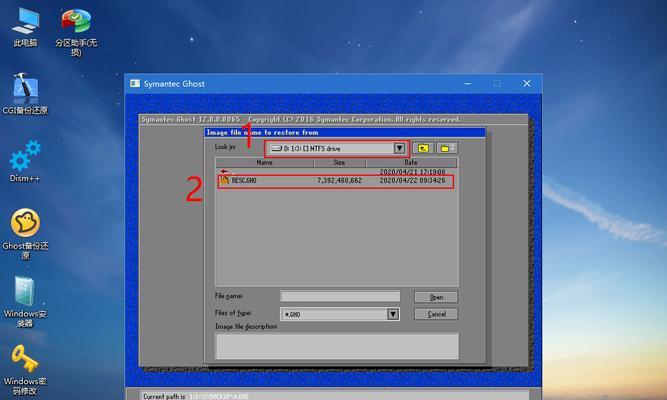Screen dimensions: 667x400
Task: Expand the Files of type dropdown arrow
Action: click(393, 314)
